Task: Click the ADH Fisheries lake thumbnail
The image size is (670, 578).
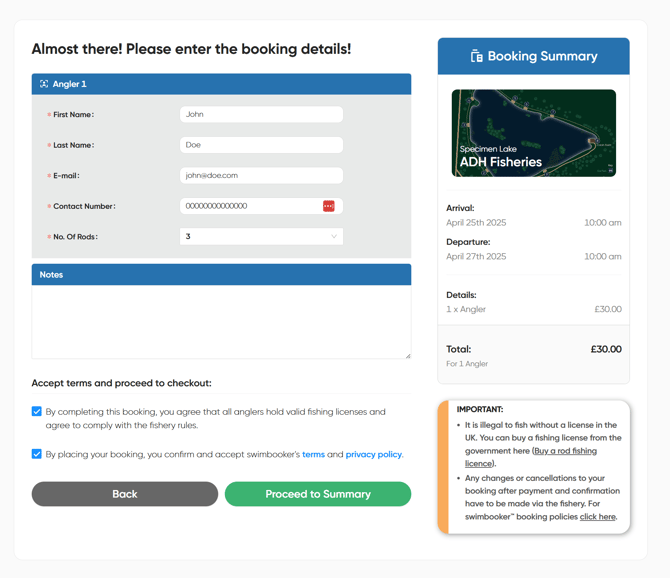Action: tap(534, 133)
